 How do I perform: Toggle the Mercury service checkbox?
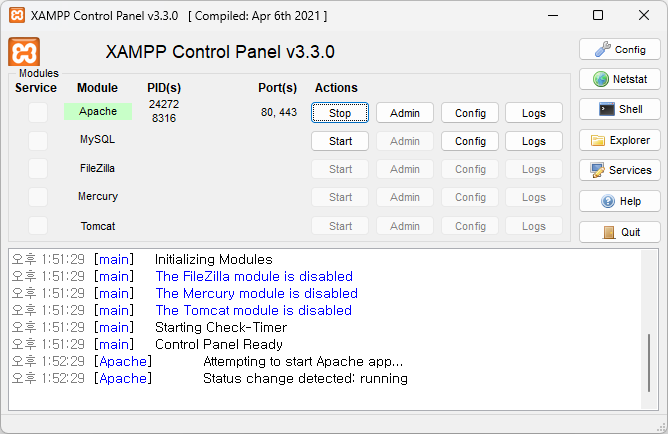(38, 197)
